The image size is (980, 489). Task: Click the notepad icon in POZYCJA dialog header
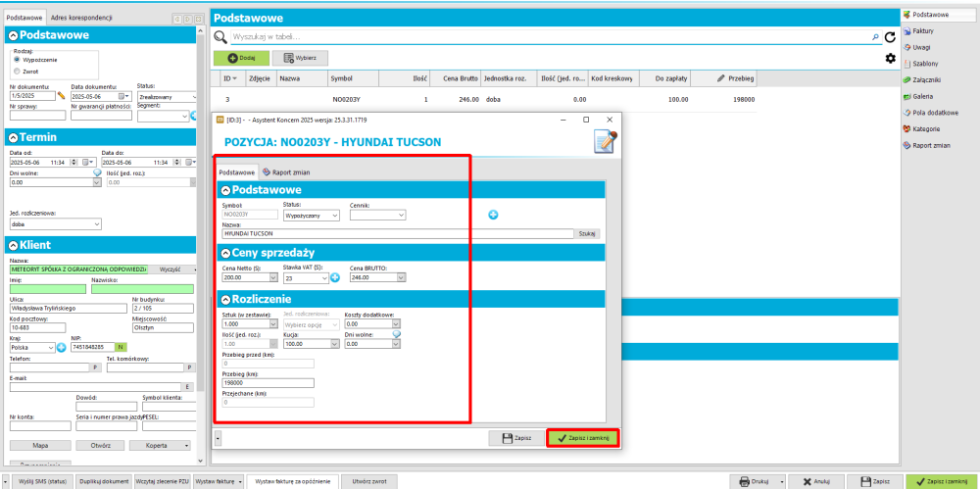tap(604, 142)
